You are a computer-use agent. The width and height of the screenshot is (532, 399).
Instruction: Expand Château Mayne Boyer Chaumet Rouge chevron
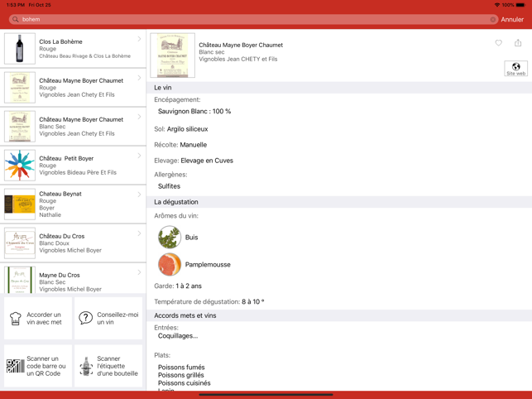139,78
